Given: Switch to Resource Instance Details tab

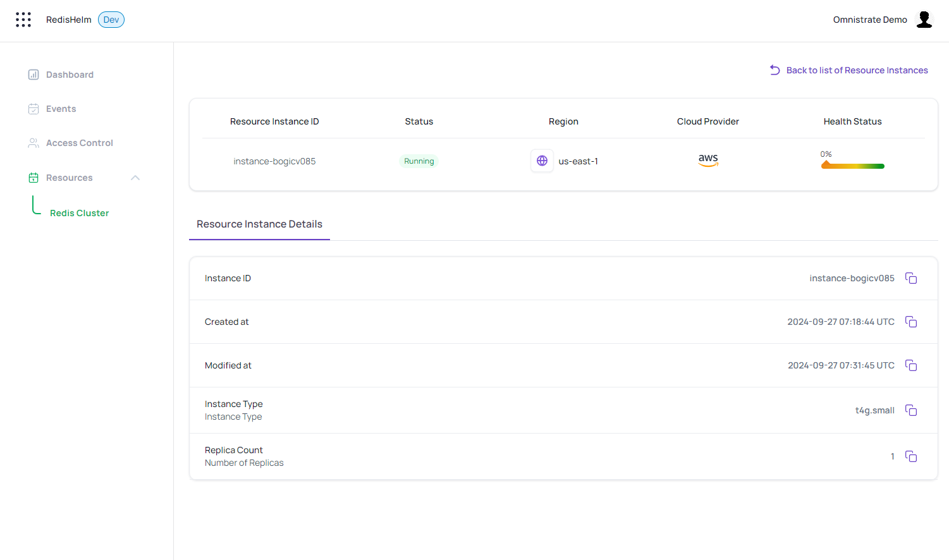Looking at the screenshot, I should coord(259,224).
